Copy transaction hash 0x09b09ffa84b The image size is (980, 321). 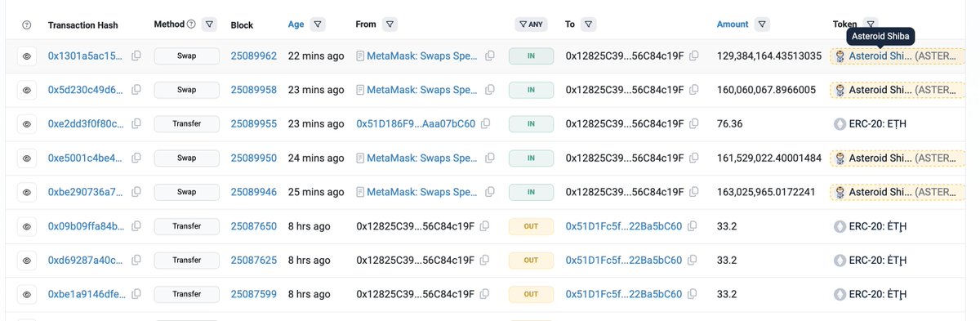(x=136, y=226)
